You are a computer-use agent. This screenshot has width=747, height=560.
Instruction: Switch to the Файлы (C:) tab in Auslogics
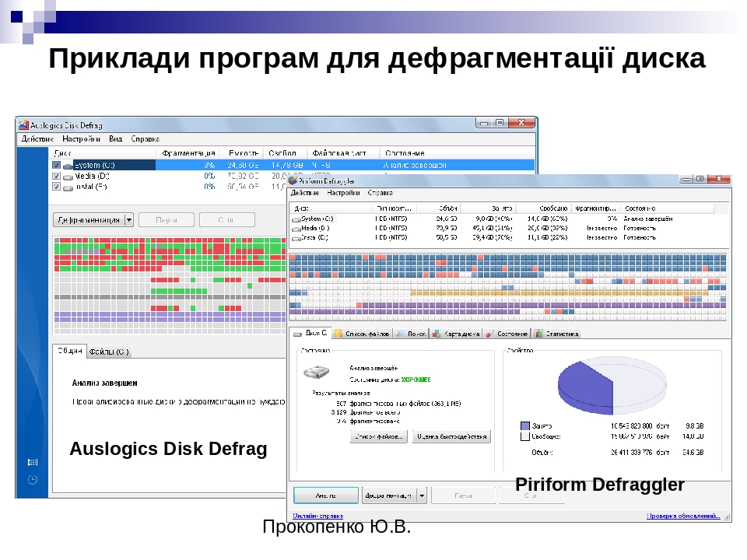109,352
